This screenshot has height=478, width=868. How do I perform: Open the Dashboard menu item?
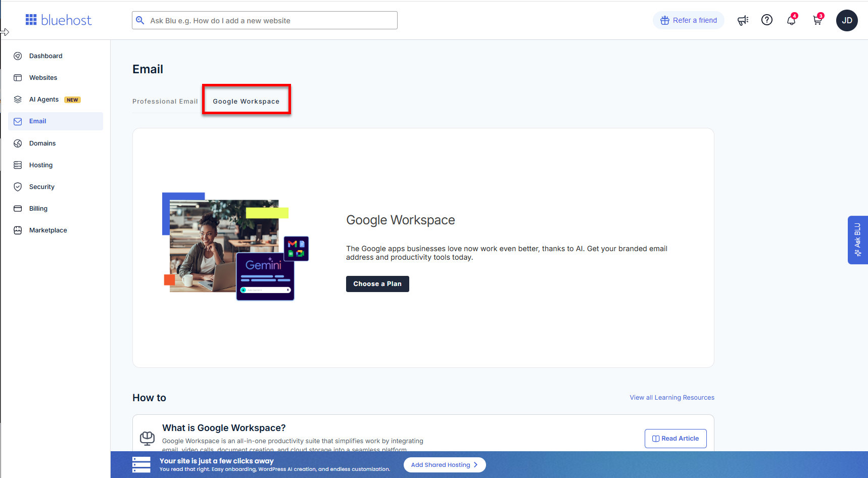click(x=56, y=56)
